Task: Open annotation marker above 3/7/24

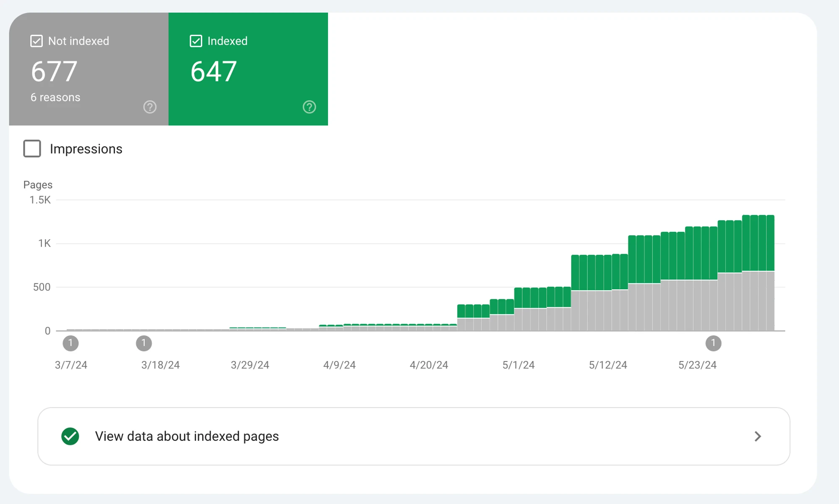Action: tap(70, 343)
